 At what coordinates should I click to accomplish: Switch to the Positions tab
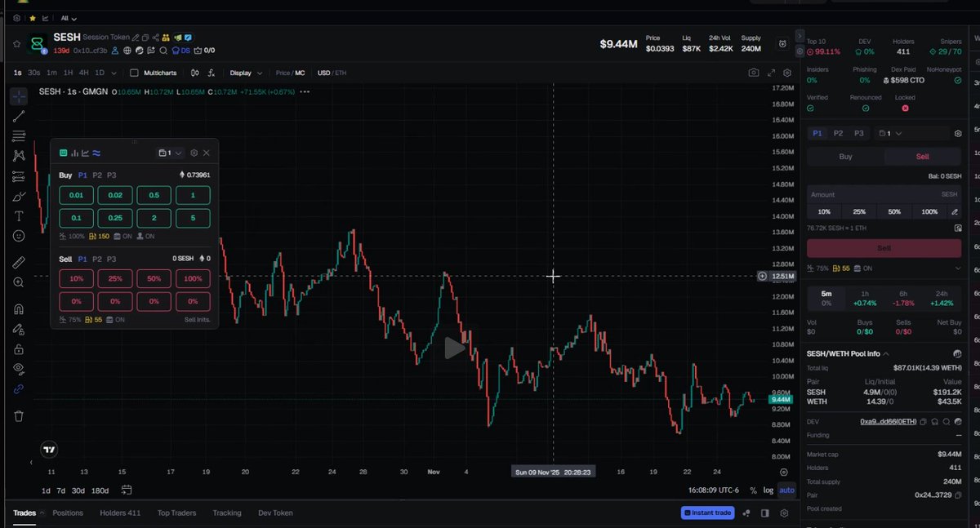(68, 513)
